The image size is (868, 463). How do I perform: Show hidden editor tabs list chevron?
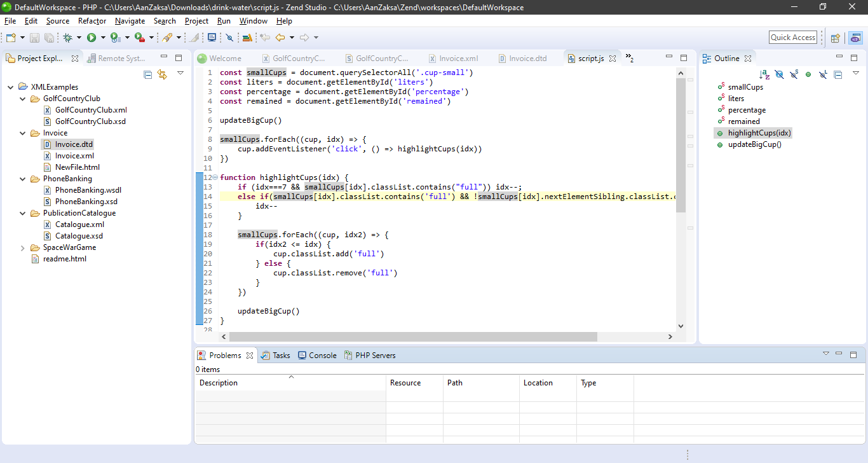click(629, 58)
